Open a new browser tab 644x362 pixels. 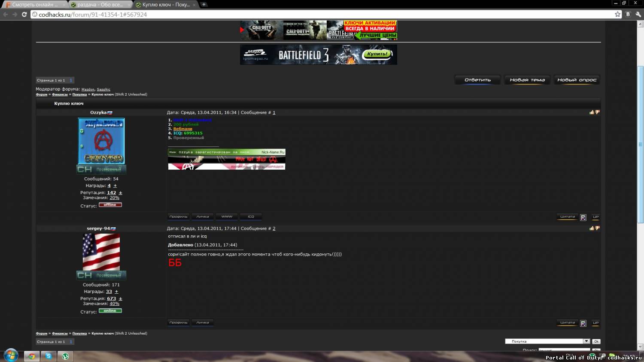point(204,4)
